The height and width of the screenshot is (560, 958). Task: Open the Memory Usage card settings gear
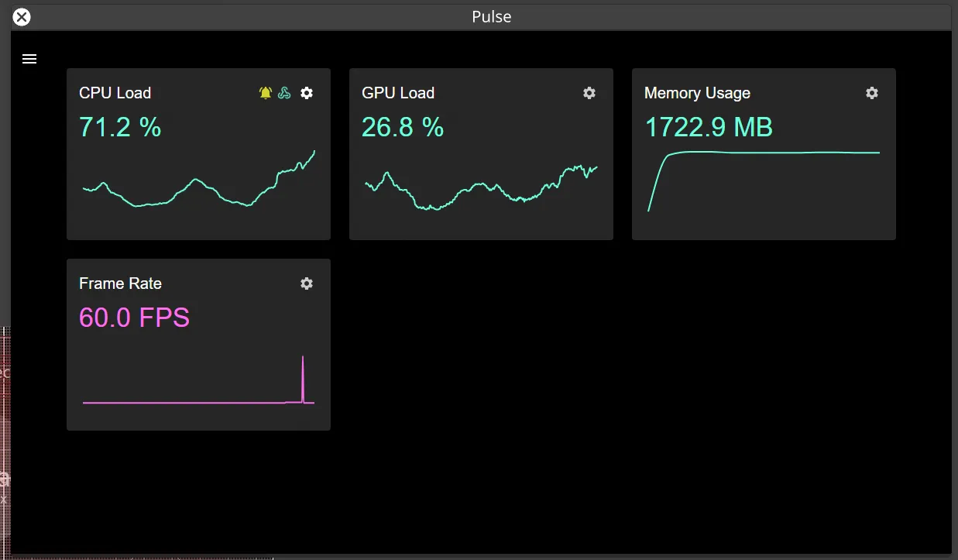coord(872,92)
